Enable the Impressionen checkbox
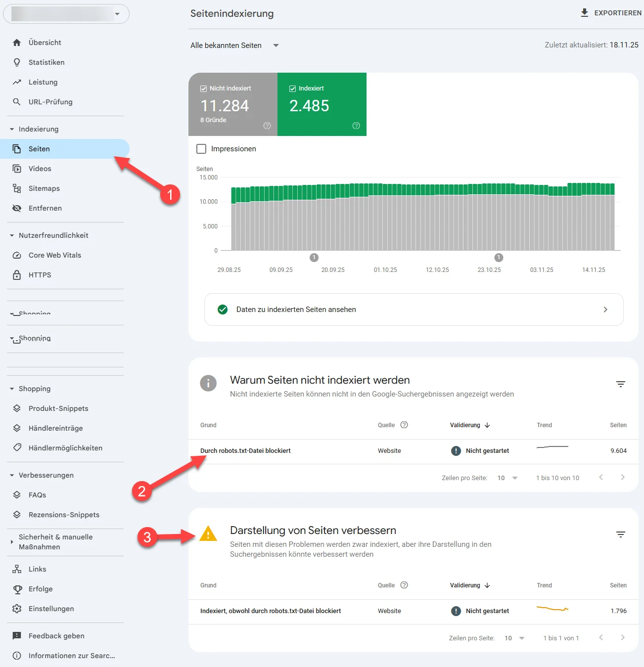The image size is (644, 667). click(x=201, y=148)
